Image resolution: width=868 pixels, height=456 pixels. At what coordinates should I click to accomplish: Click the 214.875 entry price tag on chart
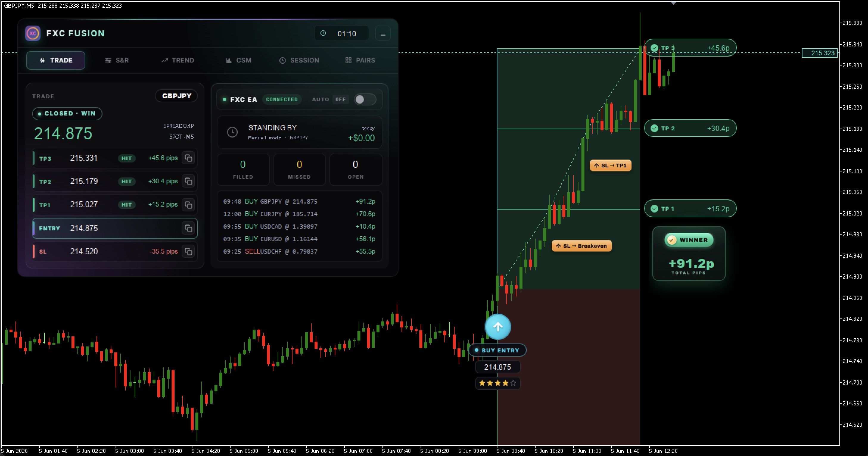click(498, 367)
